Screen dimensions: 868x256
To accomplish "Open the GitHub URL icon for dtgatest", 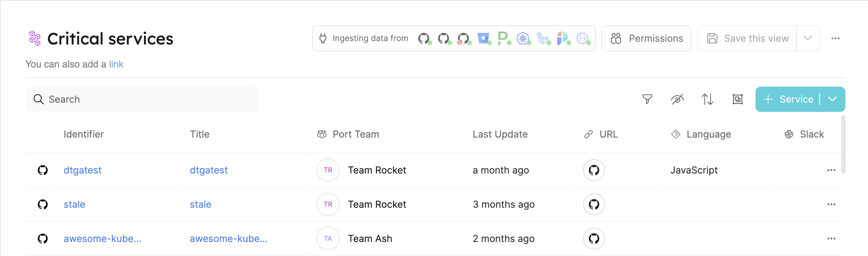I will (594, 170).
